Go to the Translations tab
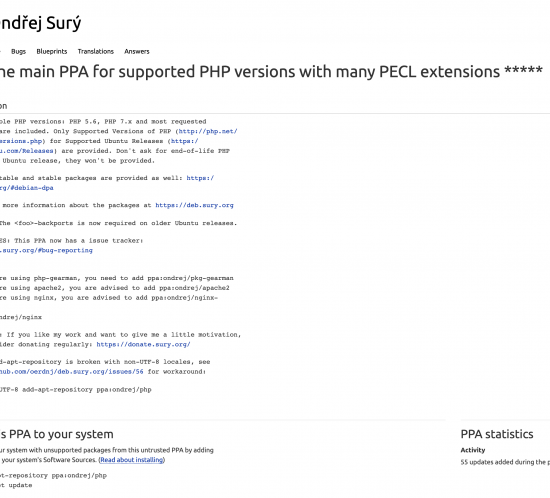The width and height of the screenshot is (550, 498). [x=96, y=52]
